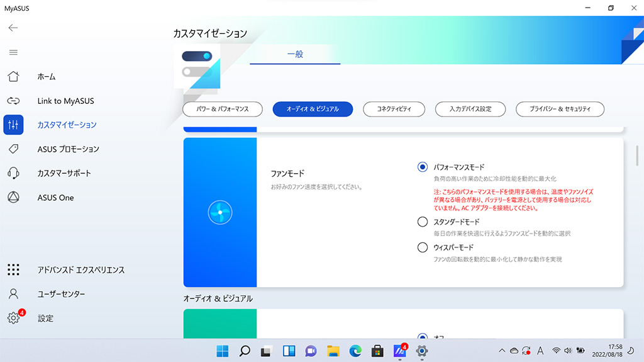Open the volume tray icon
Viewport: 644px width, 362px height.
pos(568,351)
